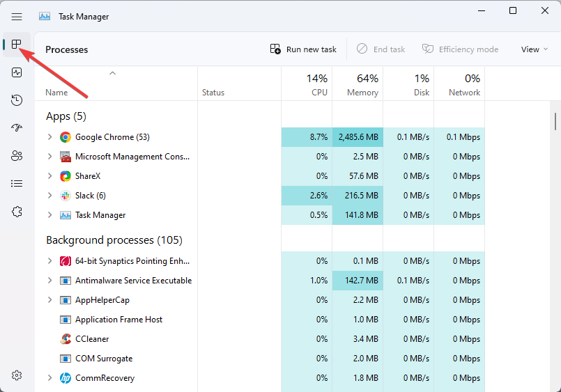The width and height of the screenshot is (561, 392).
Task: Open the Users page in sidebar
Action: click(17, 156)
